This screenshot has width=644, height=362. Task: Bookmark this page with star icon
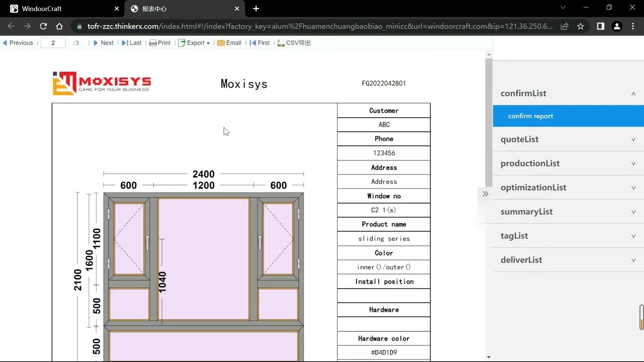click(x=581, y=26)
